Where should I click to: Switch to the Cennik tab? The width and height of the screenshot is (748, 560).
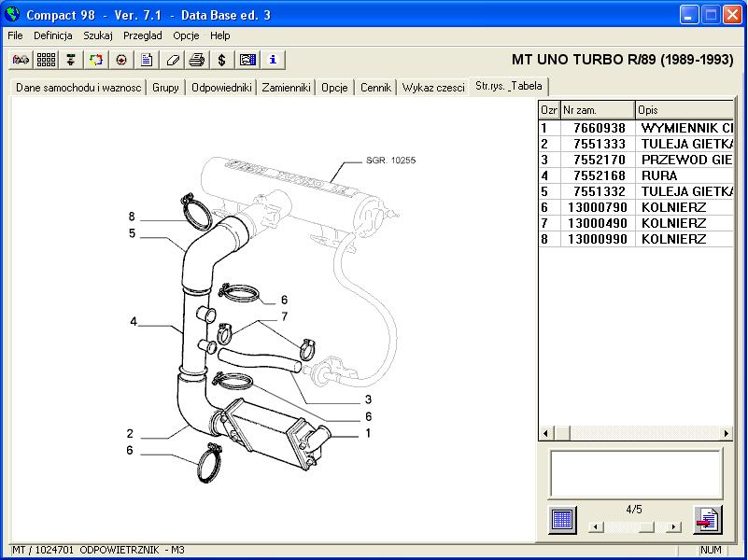click(375, 88)
